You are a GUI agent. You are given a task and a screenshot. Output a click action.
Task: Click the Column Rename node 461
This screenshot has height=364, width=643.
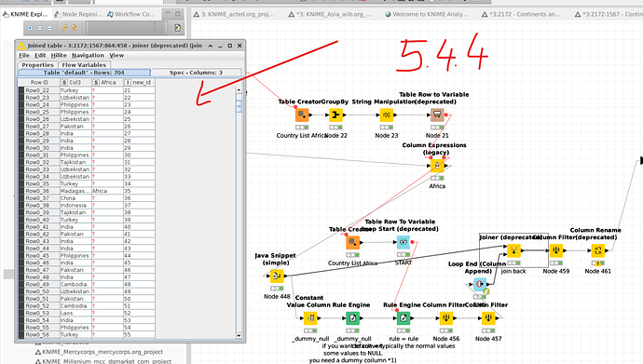pyautogui.click(x=597, y=250)
